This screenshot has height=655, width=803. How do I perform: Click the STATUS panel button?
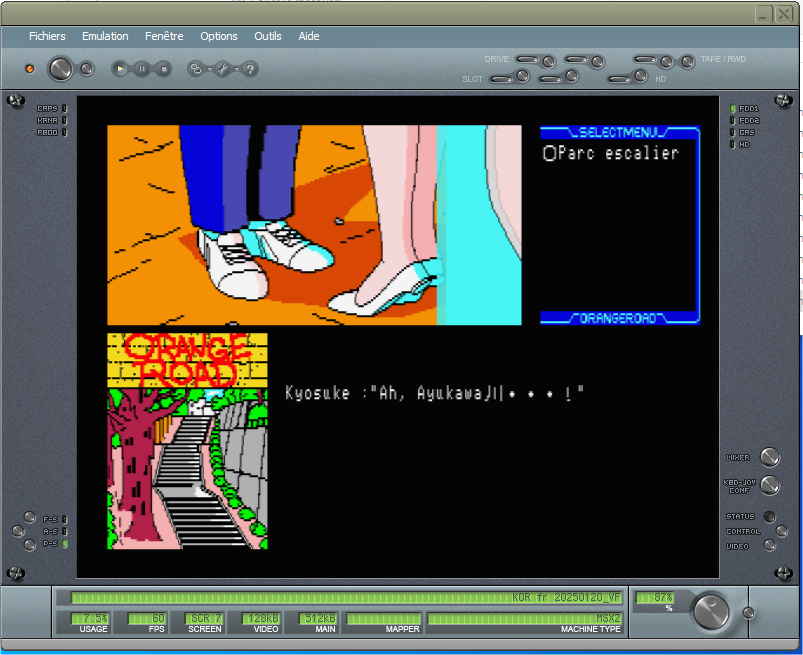point(769,516)
